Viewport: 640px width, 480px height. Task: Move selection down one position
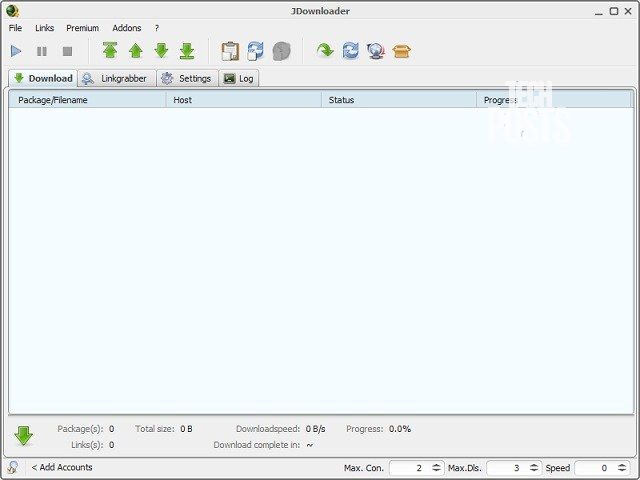point(161,51)
